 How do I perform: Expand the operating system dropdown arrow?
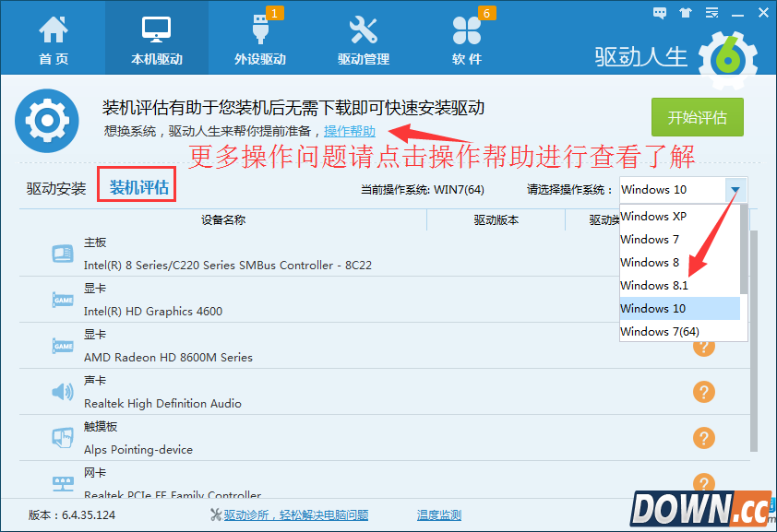pyautogui.click(x=735, y=190)
